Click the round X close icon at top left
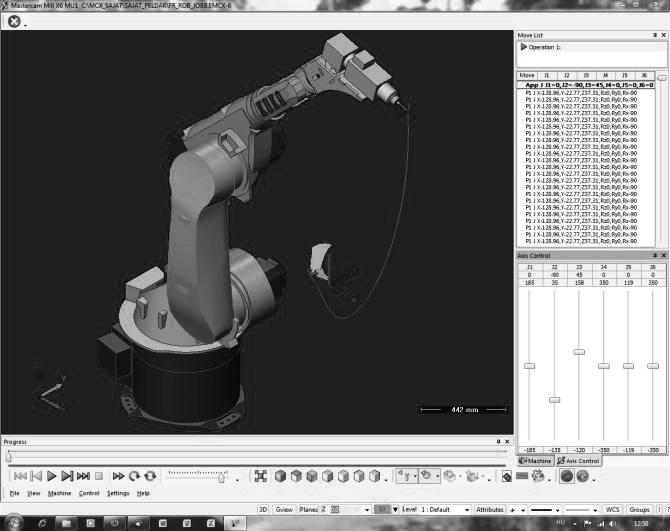Screen dimensions: 670x531 point(14,21)
